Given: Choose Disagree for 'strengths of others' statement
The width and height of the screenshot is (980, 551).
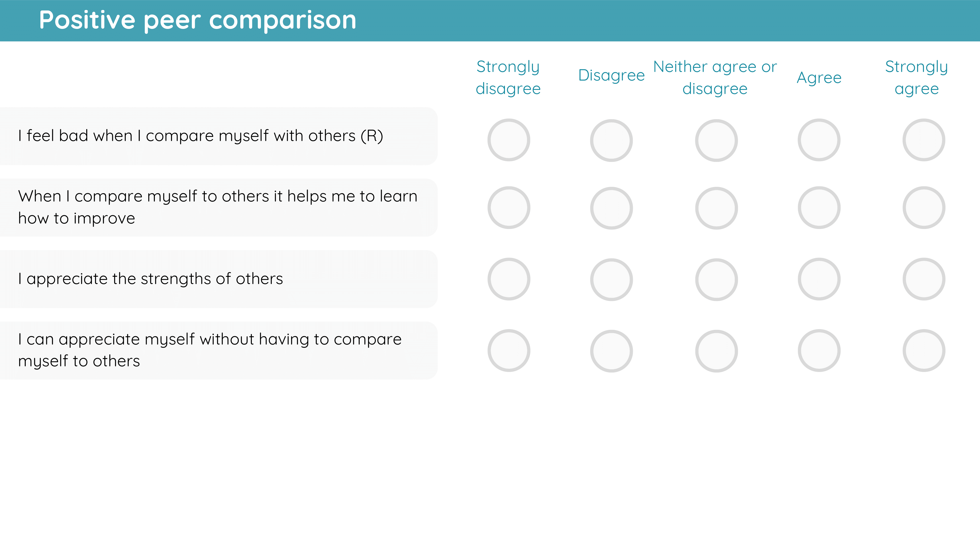Looking at the screenshot, I should tap(611, 279).
